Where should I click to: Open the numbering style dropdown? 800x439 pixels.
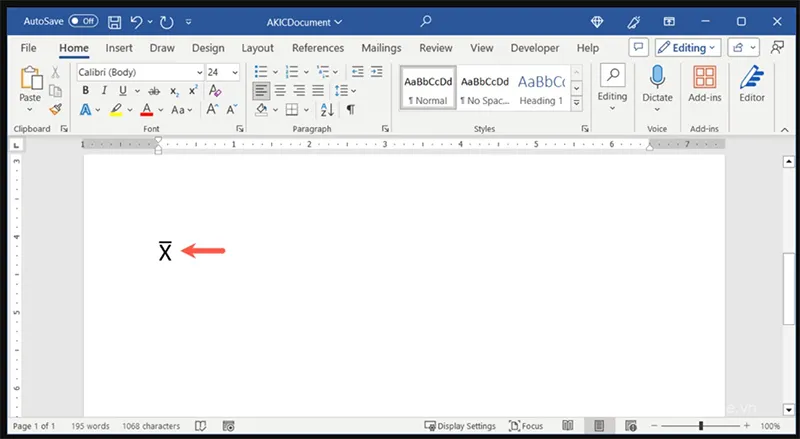click(306, 72)
